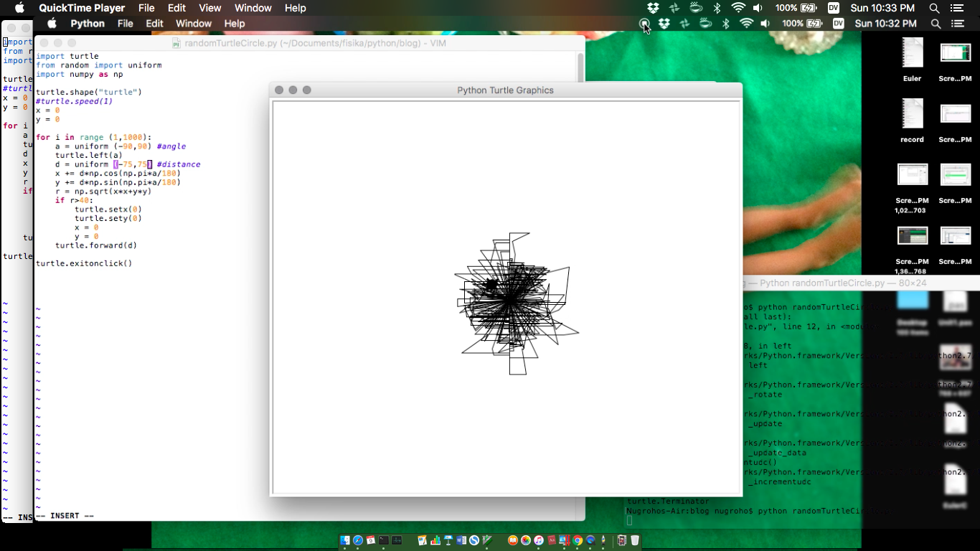Open iBooks from the Dock
Viewport: 980px width, 551px height.
click(x=513, y=540)
